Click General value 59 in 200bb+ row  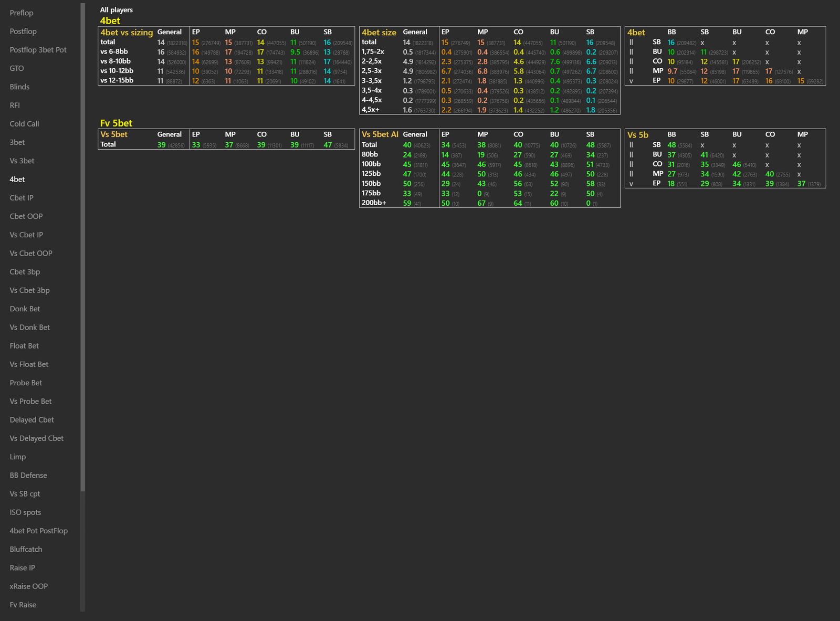(x=407, y=203)
